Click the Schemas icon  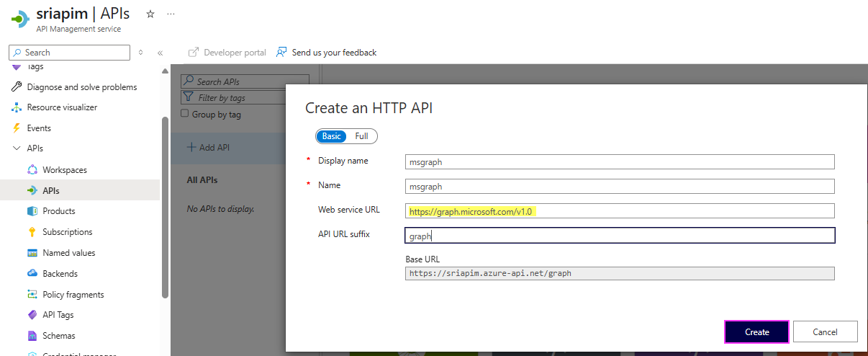click(x=32, y=336)
